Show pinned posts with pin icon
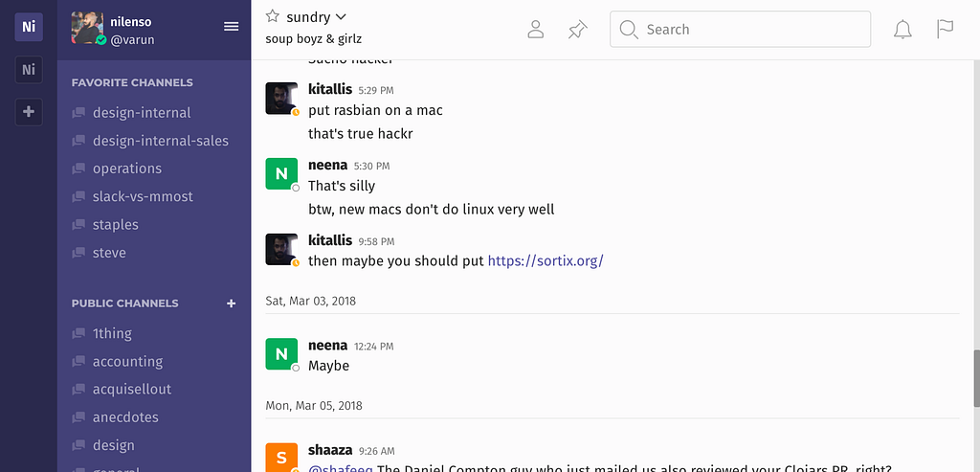Image resolution: width=980 pixels, height=472 pixels. point(577,29)
